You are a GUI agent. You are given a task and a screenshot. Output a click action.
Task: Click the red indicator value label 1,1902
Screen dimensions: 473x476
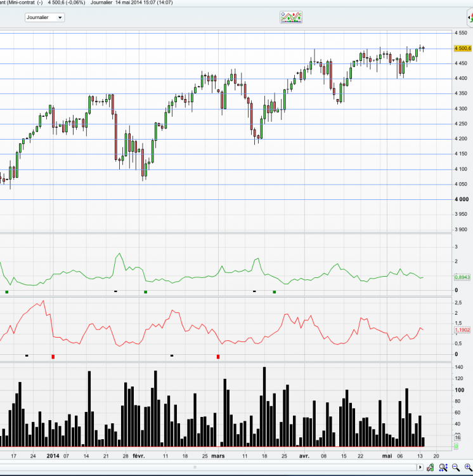click(462, 329)
